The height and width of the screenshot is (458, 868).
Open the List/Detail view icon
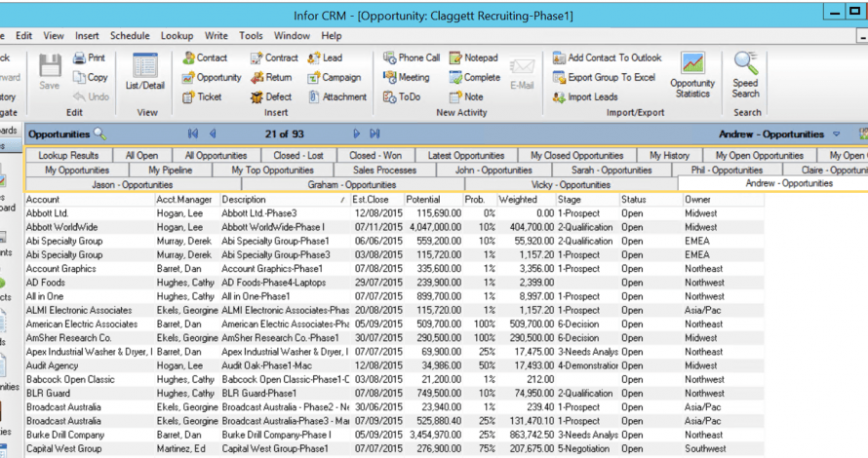point(145,66)
